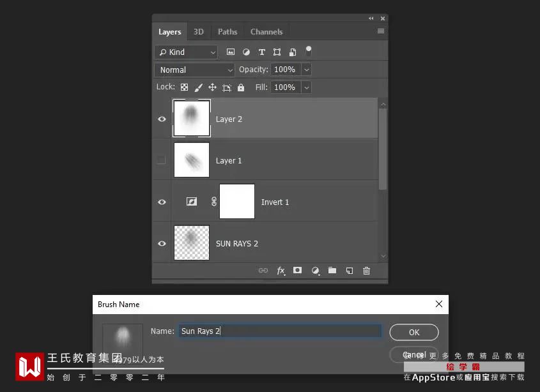The image size is (540, 392).
Task: Click the layers list scrollbar thumb
Action: pos(383,149)
